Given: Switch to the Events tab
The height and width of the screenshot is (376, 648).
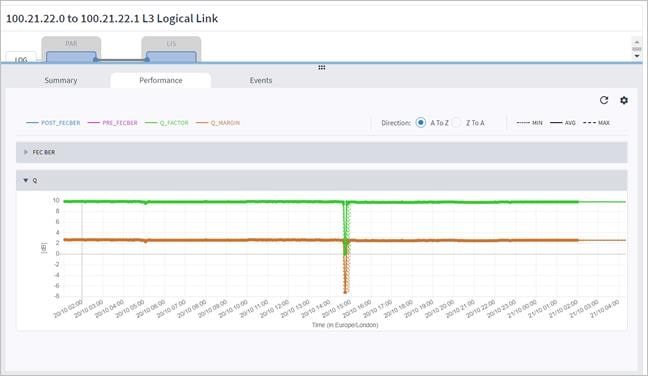Looking at the screenshot, I should coord(261,80).
